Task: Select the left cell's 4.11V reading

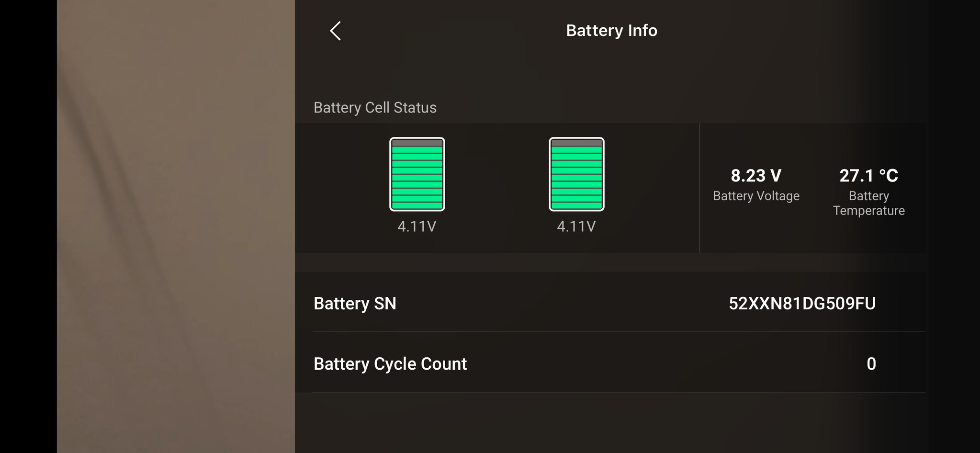Action: click(417, 226)
